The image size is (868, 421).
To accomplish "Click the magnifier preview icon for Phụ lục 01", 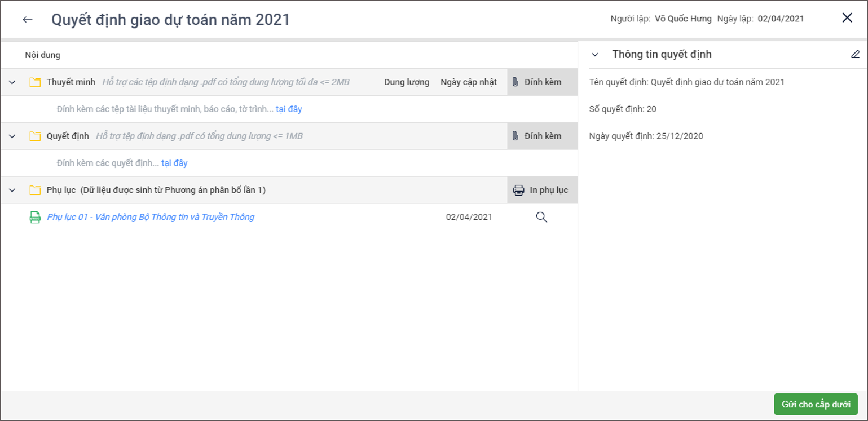I will (541, 218).
